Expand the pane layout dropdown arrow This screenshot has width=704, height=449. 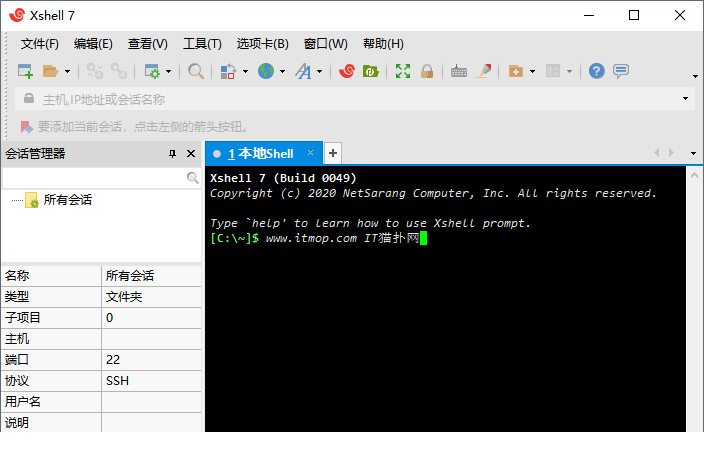point(569,71)
